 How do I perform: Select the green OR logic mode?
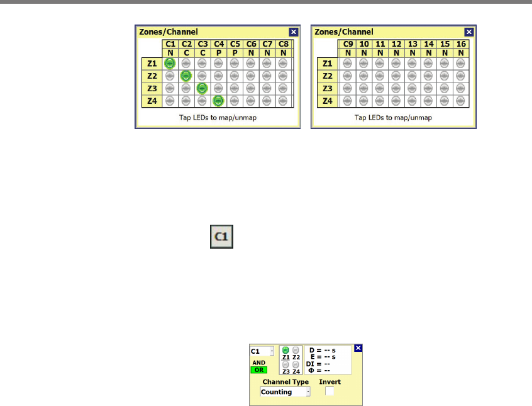259,370
